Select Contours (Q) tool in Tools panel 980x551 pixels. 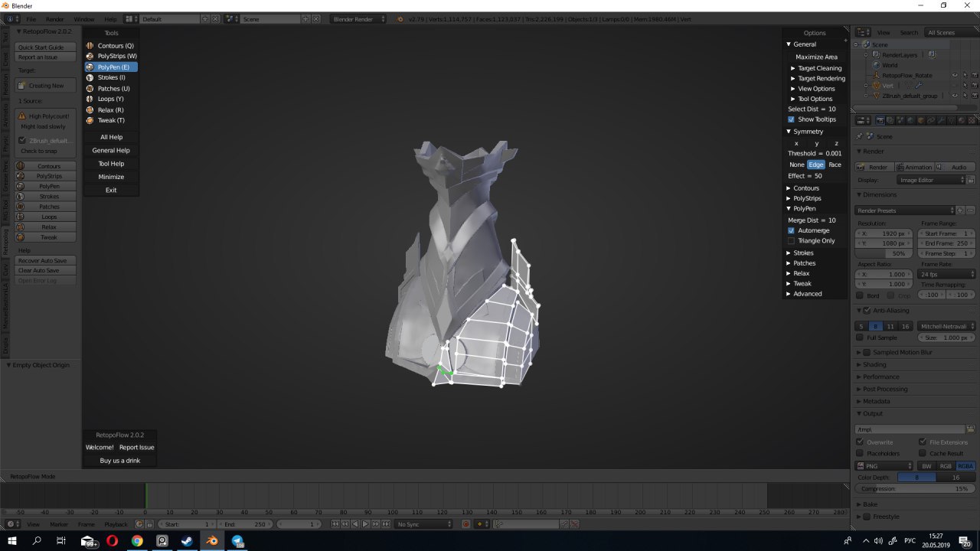tap(111, 46)
